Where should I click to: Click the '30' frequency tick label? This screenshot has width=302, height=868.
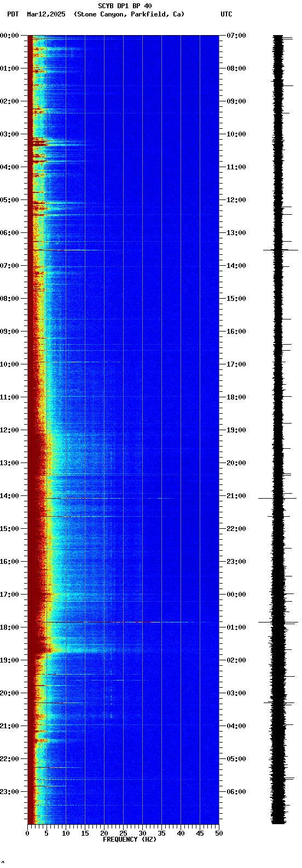click(x=142, y=833)
